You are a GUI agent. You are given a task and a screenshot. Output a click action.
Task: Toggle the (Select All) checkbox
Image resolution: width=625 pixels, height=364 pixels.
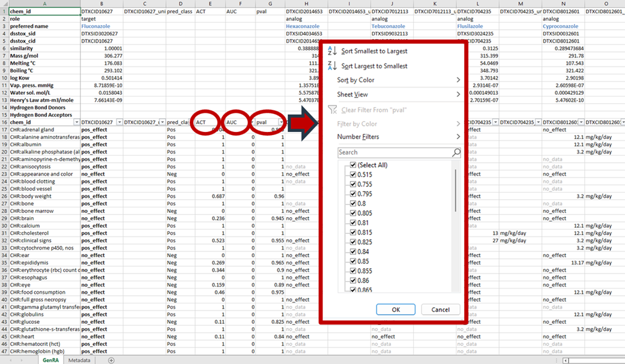(x=352, y=165)
